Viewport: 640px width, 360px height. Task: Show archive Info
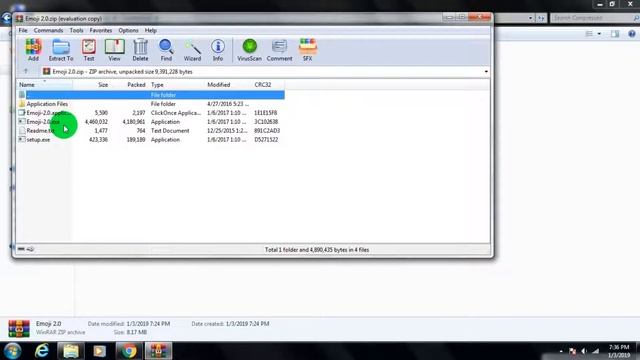click(x=218, y=50)
